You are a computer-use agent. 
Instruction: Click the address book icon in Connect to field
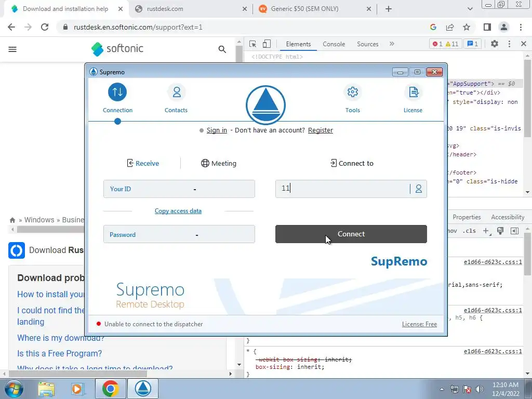(419, 189)
